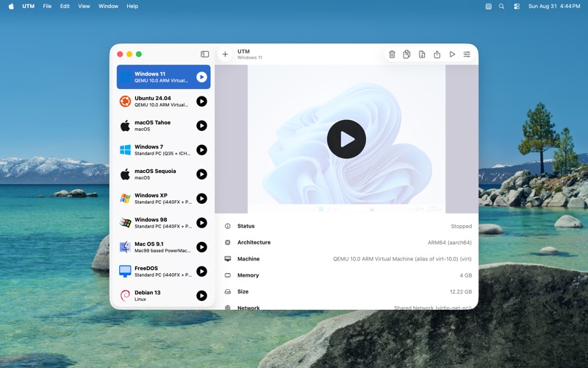The image size is (588, 368).
Task: Click the Windows 7 logo icon
Action: tap(125, 150)
